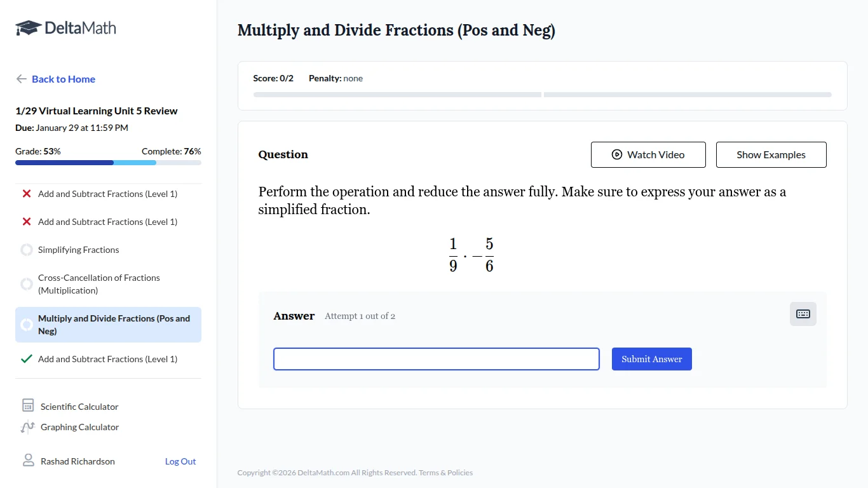Select the Simplifying Fractions status circle
Image resolution: width=868 pixels, height=488 pixels.
point(26,249)
